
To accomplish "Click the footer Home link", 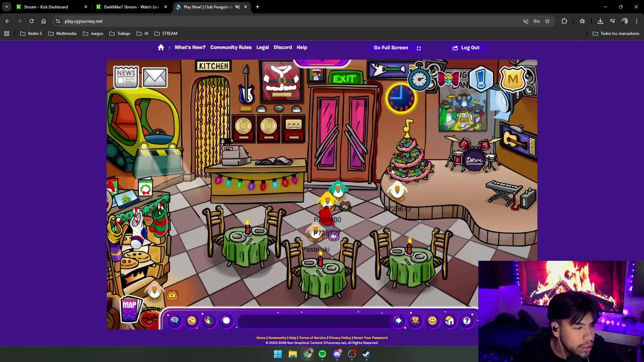I will click(x=261, y=338).
